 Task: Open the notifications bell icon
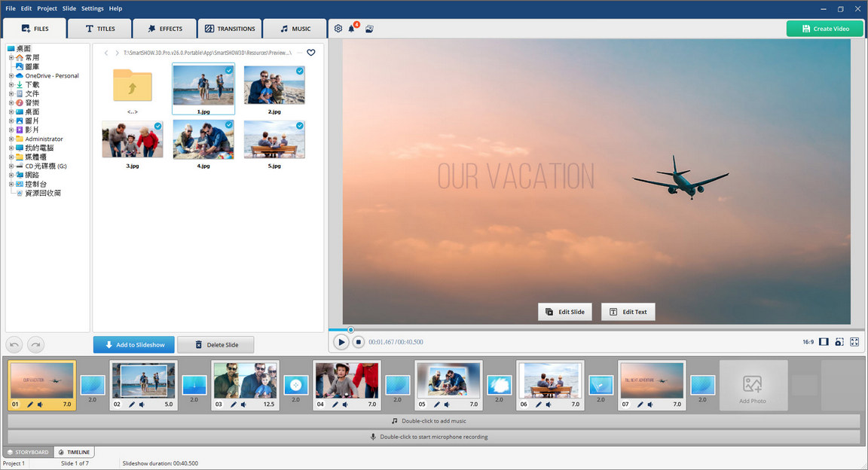tap(351, 29)
